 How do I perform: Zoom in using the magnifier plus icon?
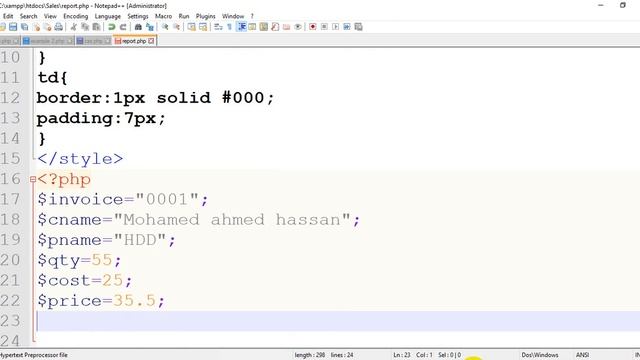(x=165, y=27)
